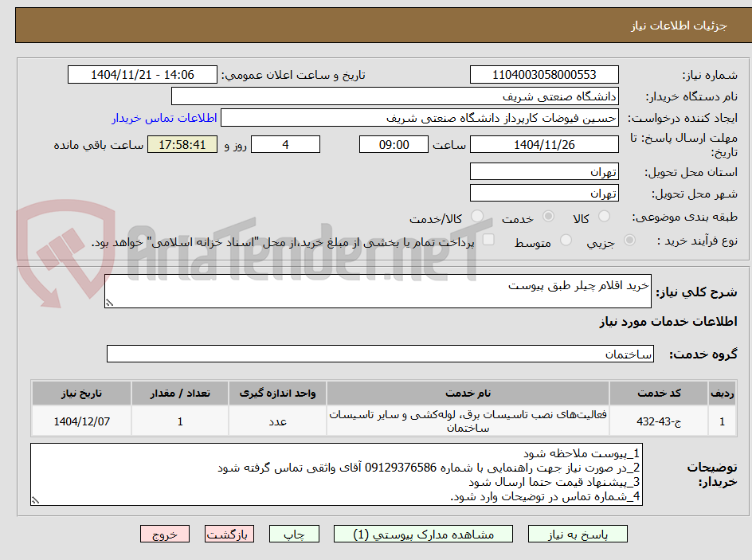752x560 pixels.
Task: Click the تاریخ نیاز column header
Action: pyautogui.click(x=81, y=394)
